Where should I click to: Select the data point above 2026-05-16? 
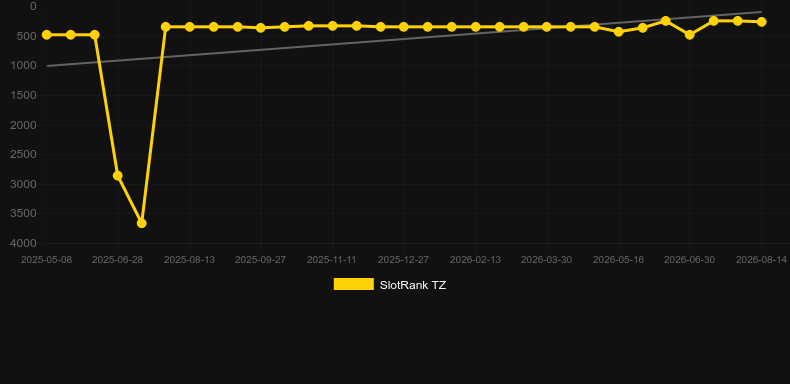[619, 31]
